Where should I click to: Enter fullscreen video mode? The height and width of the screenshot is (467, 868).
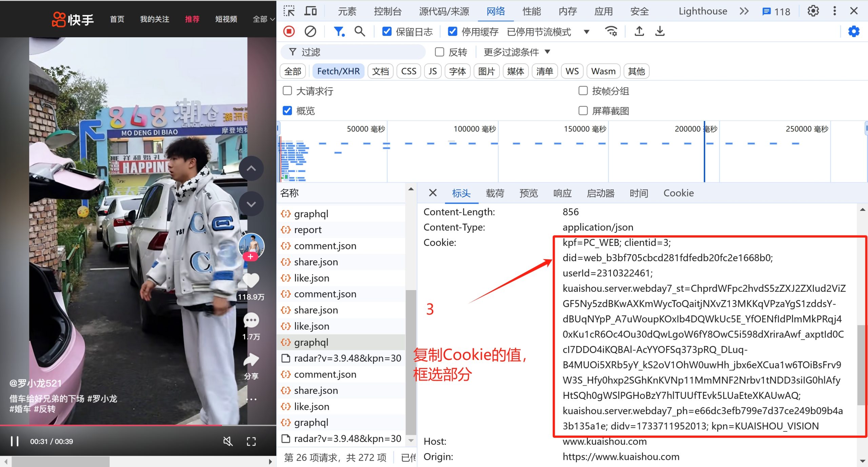click(251, 441)
